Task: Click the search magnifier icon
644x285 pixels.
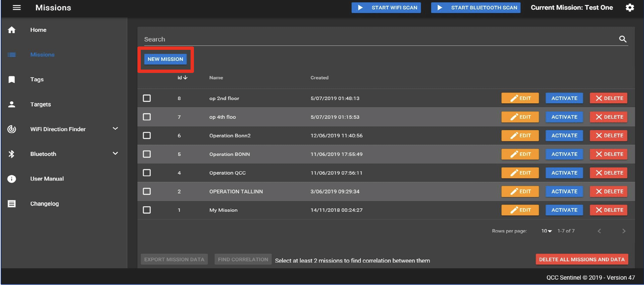Action: click(623, 39)
